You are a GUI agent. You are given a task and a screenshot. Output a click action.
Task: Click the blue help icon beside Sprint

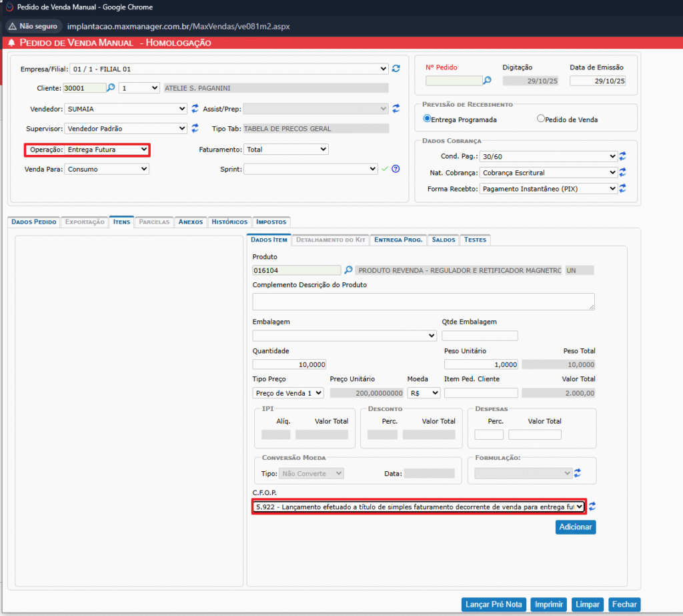click(x=396, y=170)
